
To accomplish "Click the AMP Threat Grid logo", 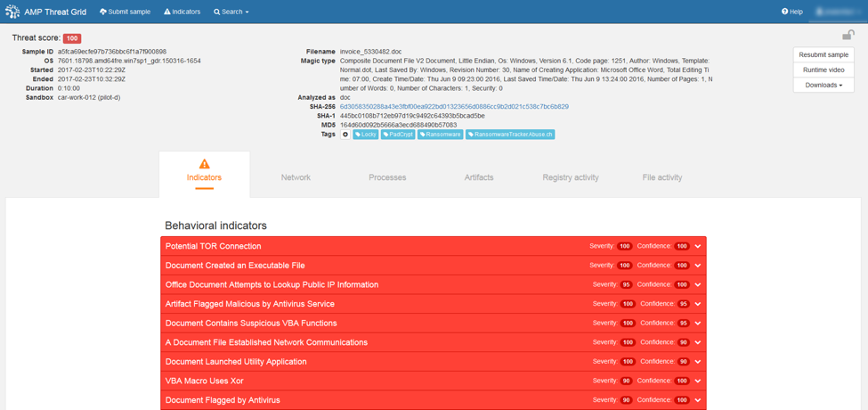I will 12,12.
